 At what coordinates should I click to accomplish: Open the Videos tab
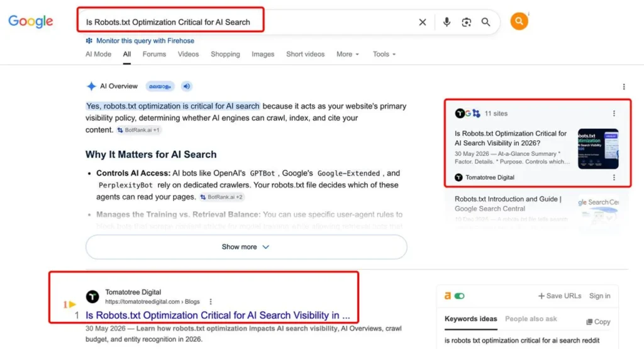pos(188,54)
